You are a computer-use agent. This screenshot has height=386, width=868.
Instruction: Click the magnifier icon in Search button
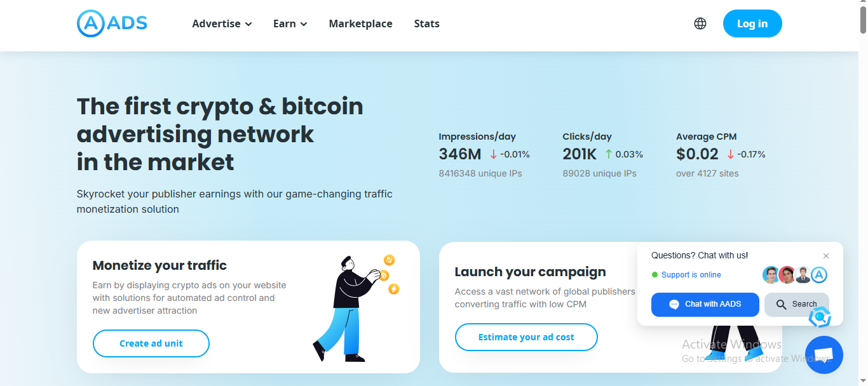tap(782, 305)
